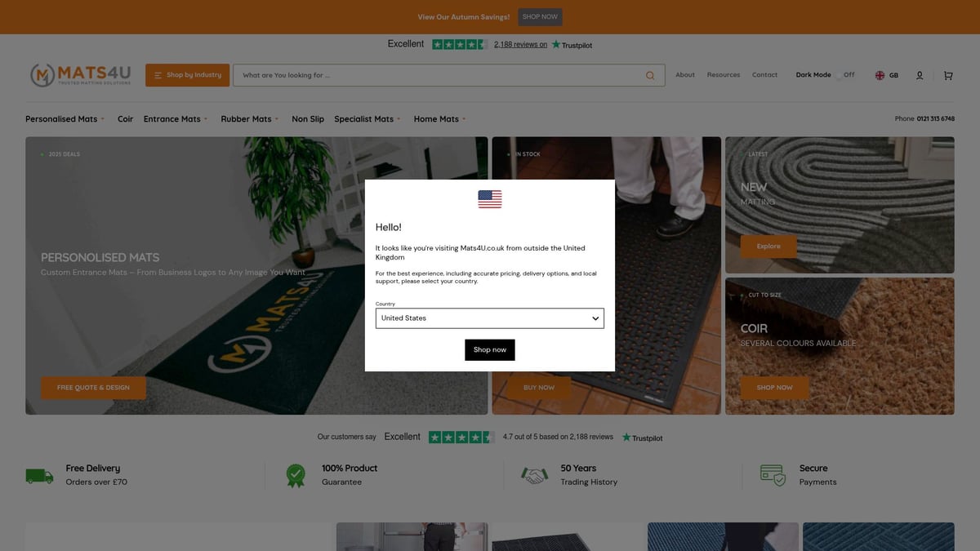Open the Coir menu item
Viewport: 980px width, 551px height.
click(125, 119)
